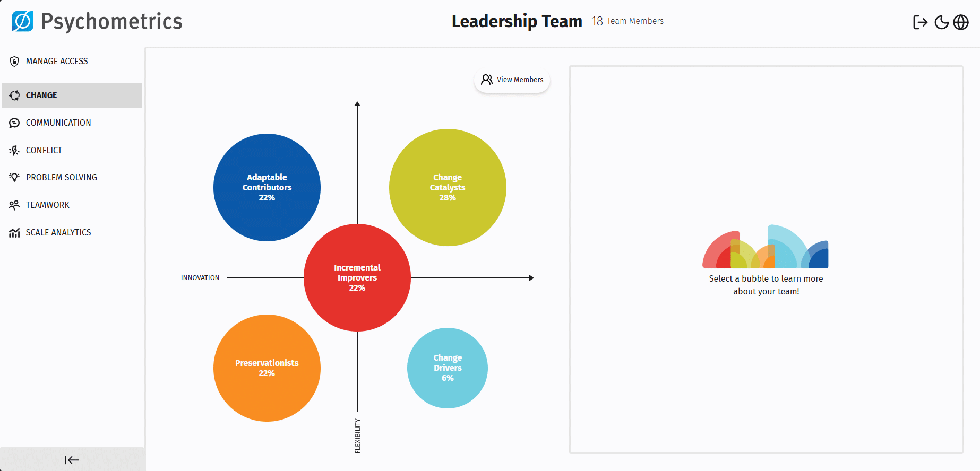Go to Scale Analytics section
The width and height of the screenshot is (980, 471).
(58, 233)
